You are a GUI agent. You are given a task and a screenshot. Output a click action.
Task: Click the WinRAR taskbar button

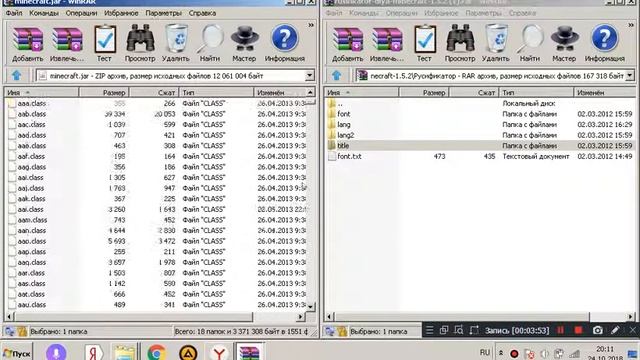(x=249, y=352)
